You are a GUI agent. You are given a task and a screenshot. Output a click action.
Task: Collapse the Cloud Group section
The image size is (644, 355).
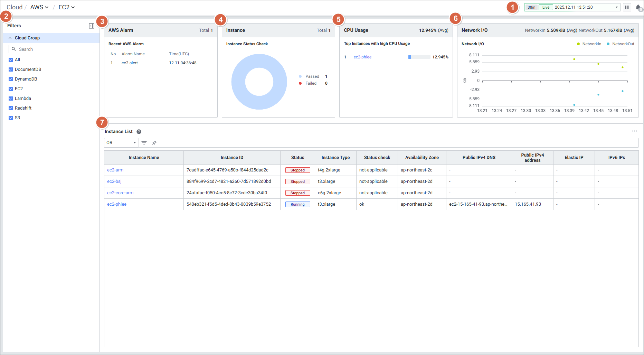(x=10, y=38)
